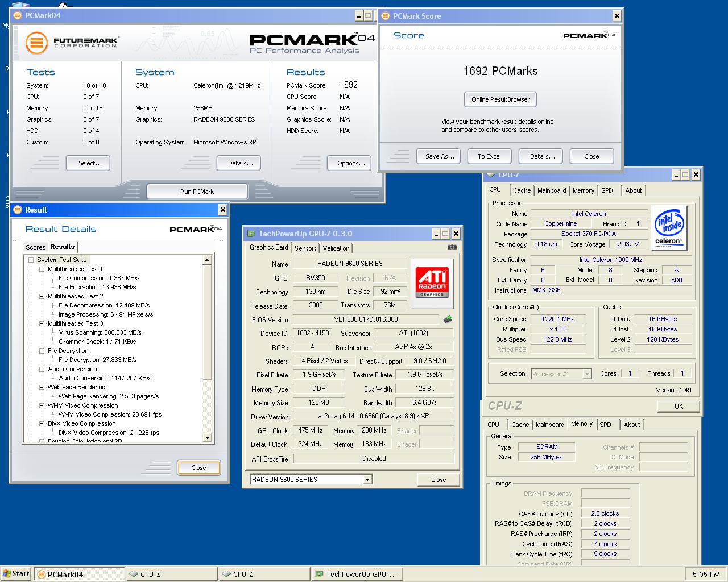Screen dimensions: 728x582
Task: Open the RADEON 9600 SERIES card dropdown
Action: (x=367, y=480)
